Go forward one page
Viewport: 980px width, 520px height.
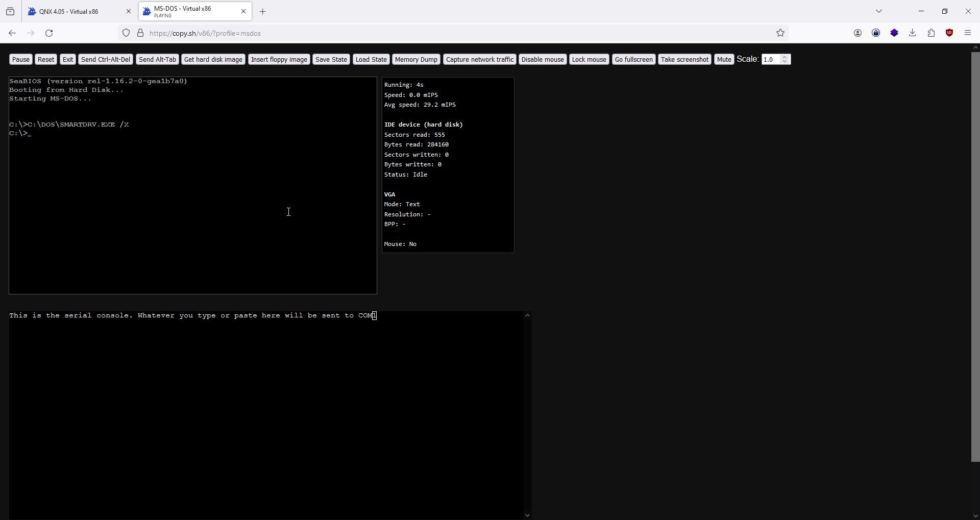(x=31, y=33)
